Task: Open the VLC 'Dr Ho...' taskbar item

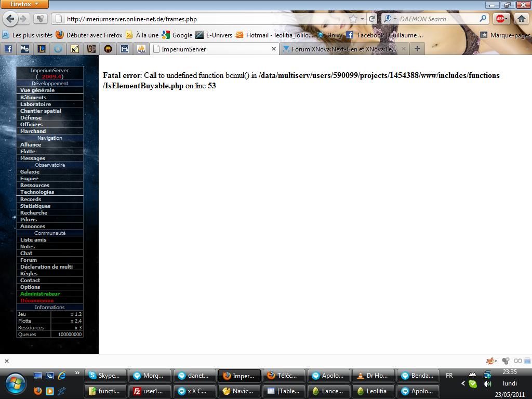Action: pyautogui.click(x=374, y=376)
